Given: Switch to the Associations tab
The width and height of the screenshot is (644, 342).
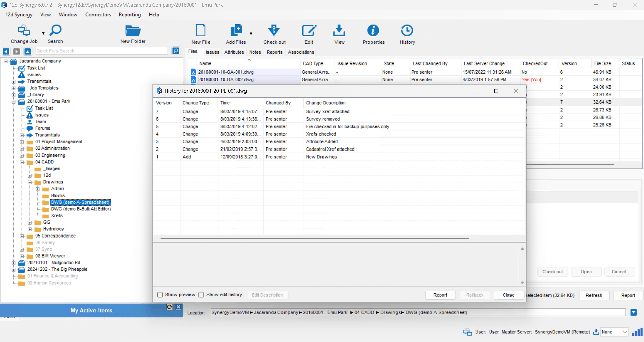Looking at the screenshot, I should click(x=301, y=52).
